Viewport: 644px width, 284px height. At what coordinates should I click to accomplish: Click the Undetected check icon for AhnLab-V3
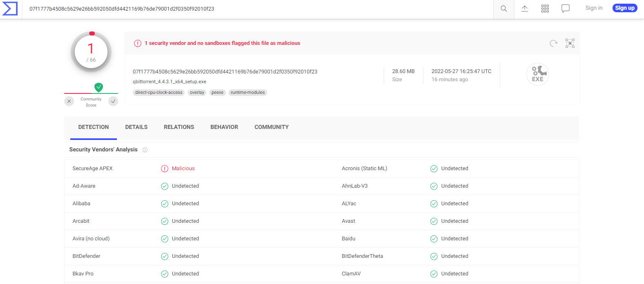434,186
